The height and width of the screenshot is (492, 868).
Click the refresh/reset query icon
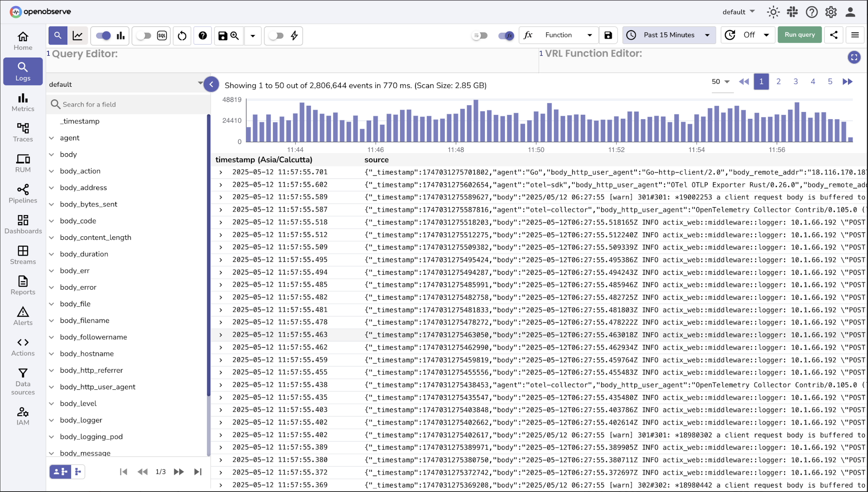[x=182, y=36]
